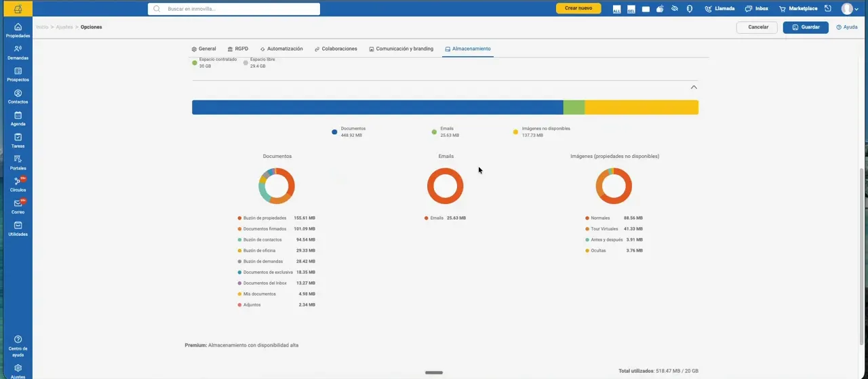Image resolution: width=868 pixels, height=379 pixels.
Task: Open Contactos in the sidebar
Action: point(18,96)
